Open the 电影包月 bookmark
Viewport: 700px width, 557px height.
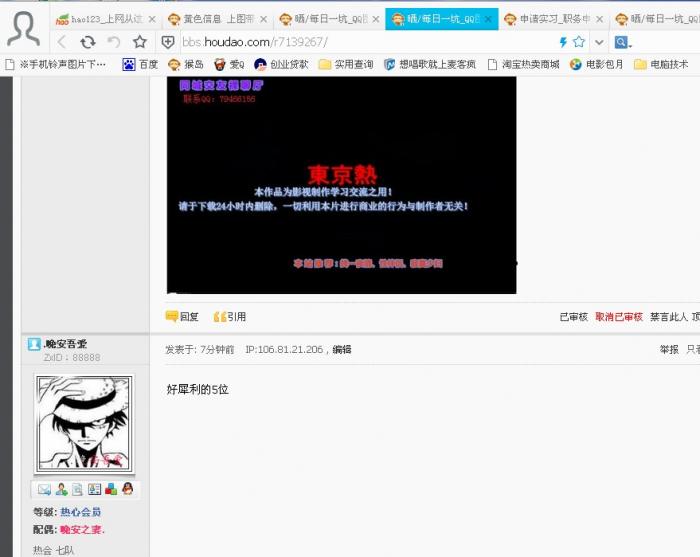tap(596, 65)
